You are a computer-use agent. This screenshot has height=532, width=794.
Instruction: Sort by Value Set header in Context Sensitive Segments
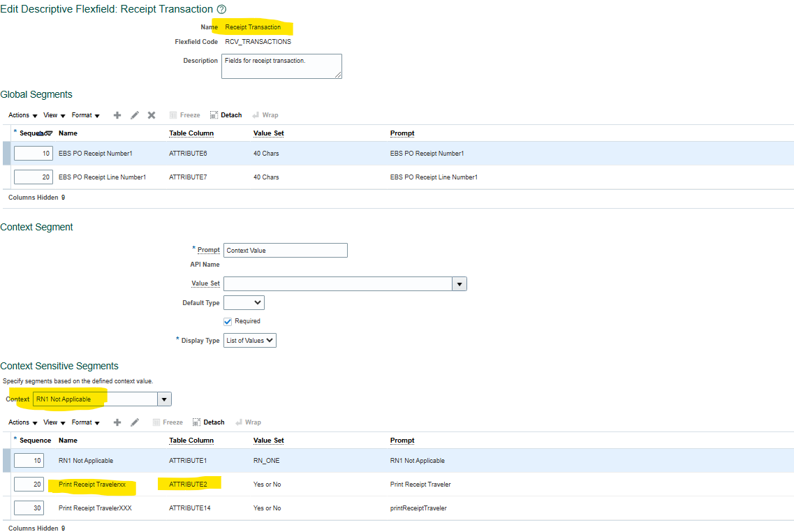point(268,441)
